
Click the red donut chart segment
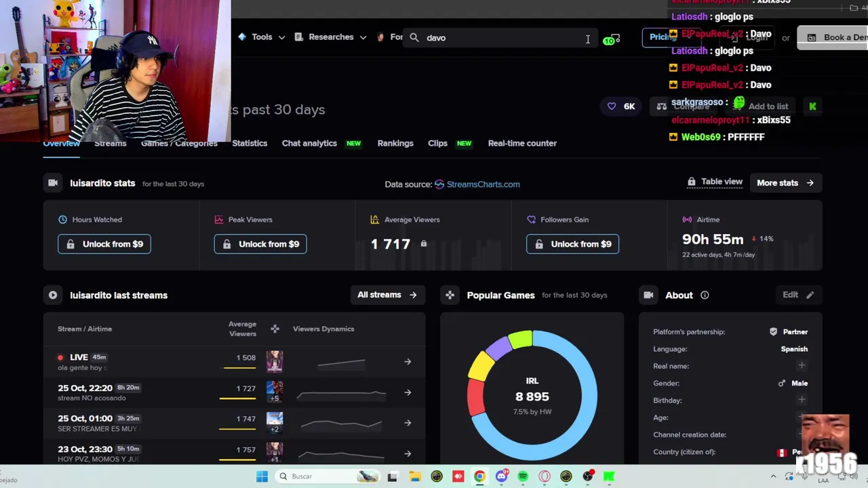pyautogui.click(x=475, y=396)
